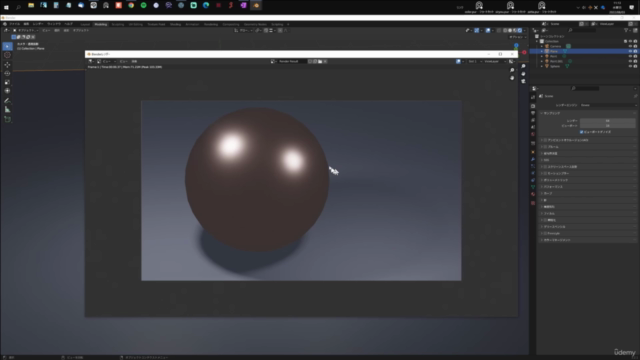Viewport: 640px width, 360px height.
Task: Click the outliner search field
Action: 582,30
